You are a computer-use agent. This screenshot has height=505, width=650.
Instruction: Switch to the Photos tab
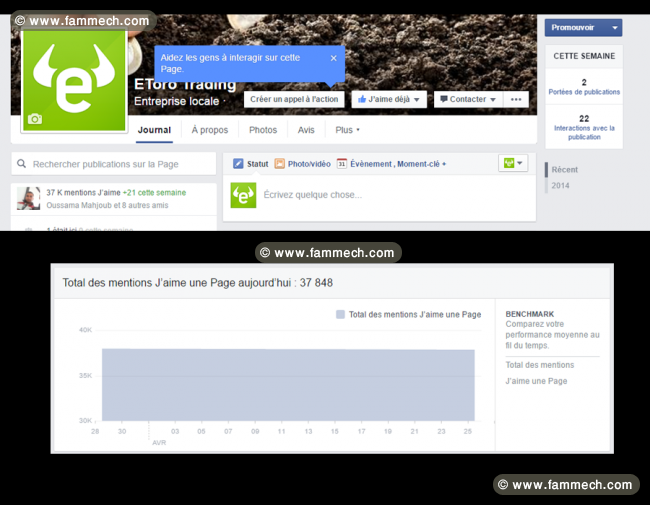263,130
